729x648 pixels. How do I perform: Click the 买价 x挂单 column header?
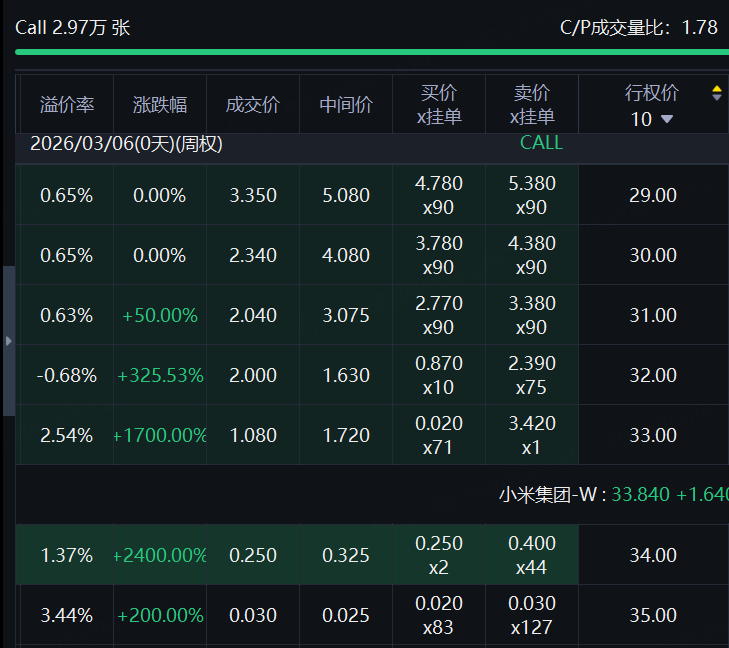tap(439, 105)
